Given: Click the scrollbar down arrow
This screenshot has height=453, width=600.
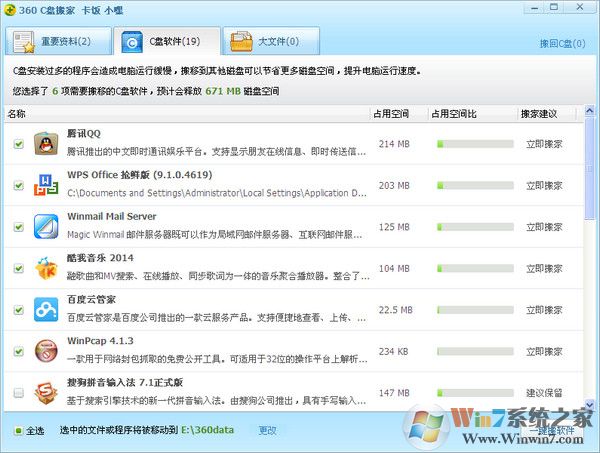Looking at the screenshot, I should pos(590,404).
